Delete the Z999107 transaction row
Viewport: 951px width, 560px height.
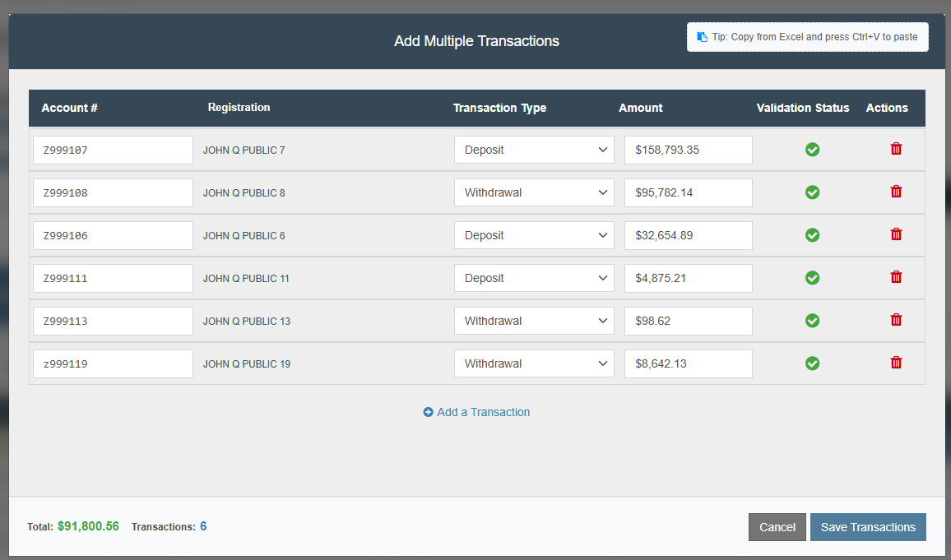pos(896,149)
